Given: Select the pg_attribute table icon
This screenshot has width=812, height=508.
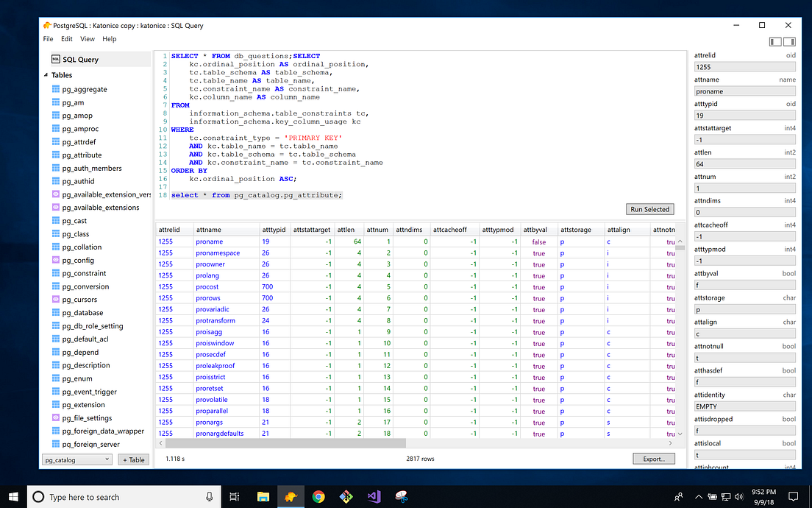Looking at the screenshot, I should coord(56,155).
